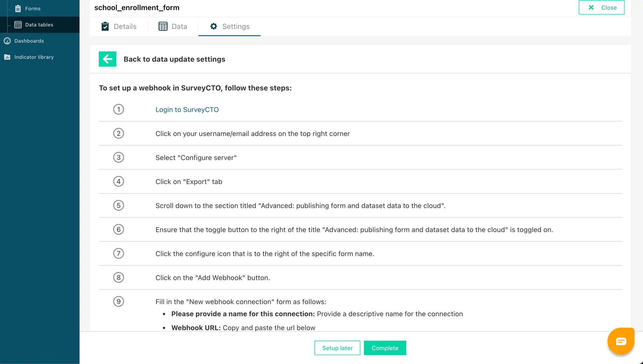Choose Setup later
This screenshot has height=364, width=643.
click(x=337, y=348)
